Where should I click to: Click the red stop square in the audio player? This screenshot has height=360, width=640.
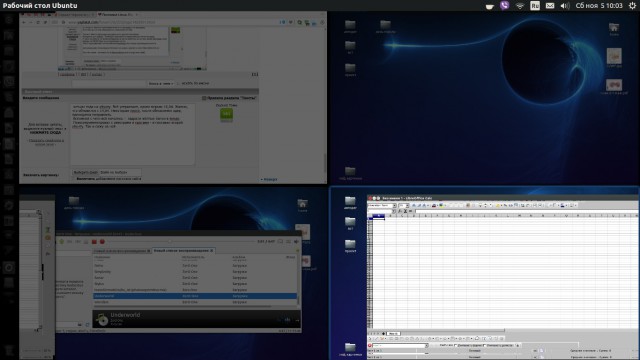point(94,242)
